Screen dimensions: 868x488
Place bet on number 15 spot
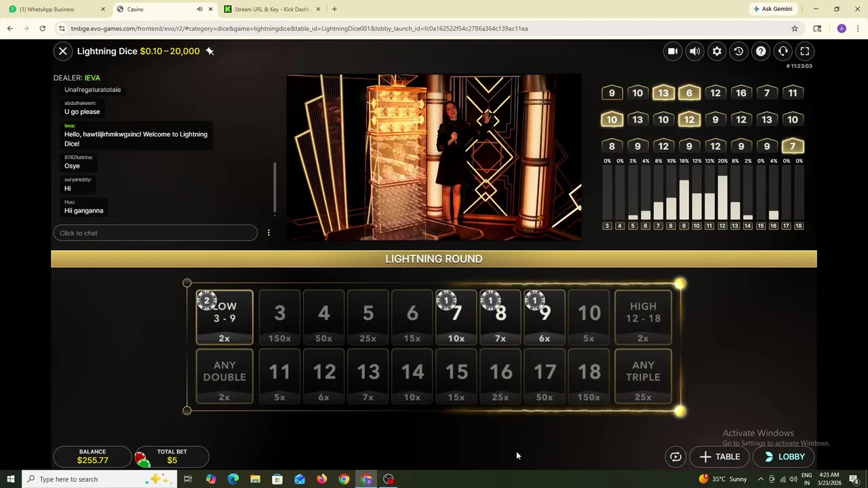coord(456,376)
